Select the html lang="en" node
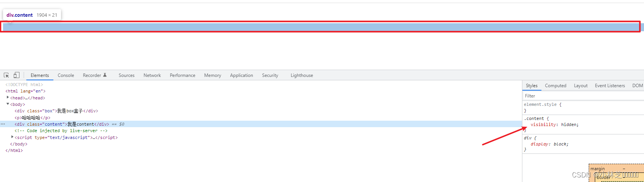 coord(26,91)
